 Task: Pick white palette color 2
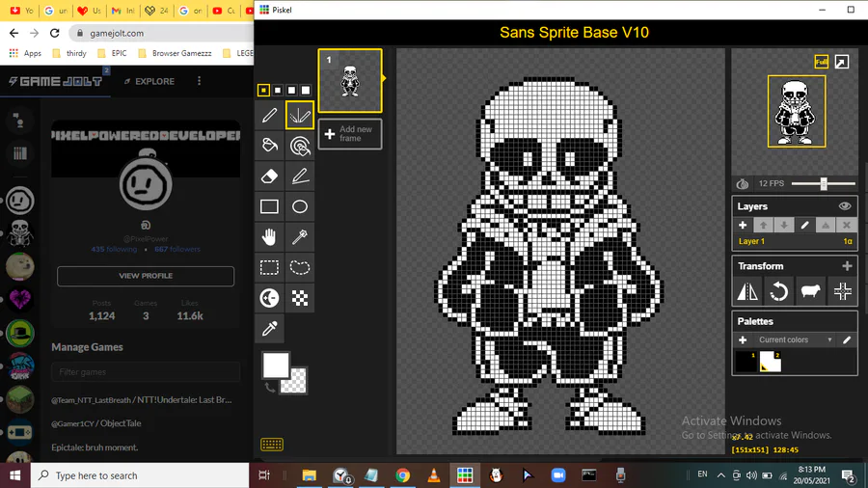pos(770,362)
